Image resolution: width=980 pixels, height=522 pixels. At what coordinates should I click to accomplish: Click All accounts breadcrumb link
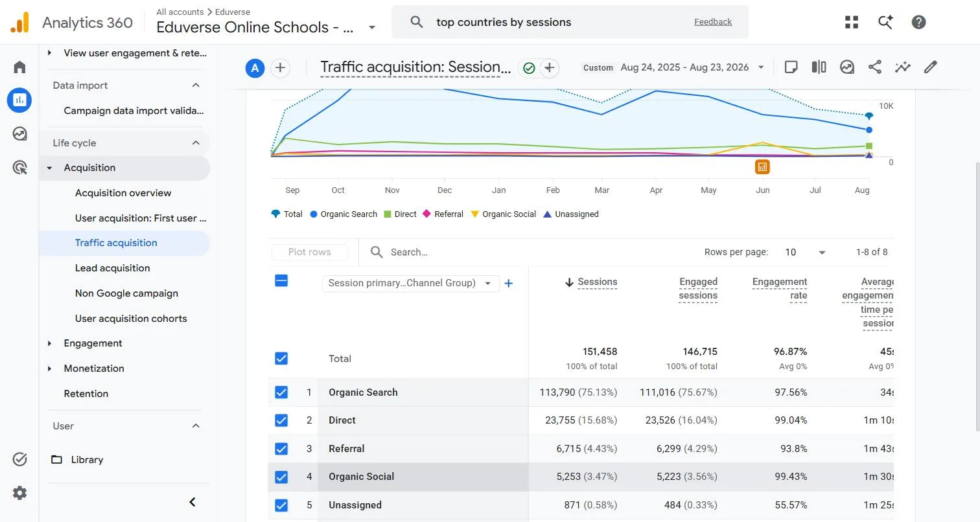pos(180,12)
